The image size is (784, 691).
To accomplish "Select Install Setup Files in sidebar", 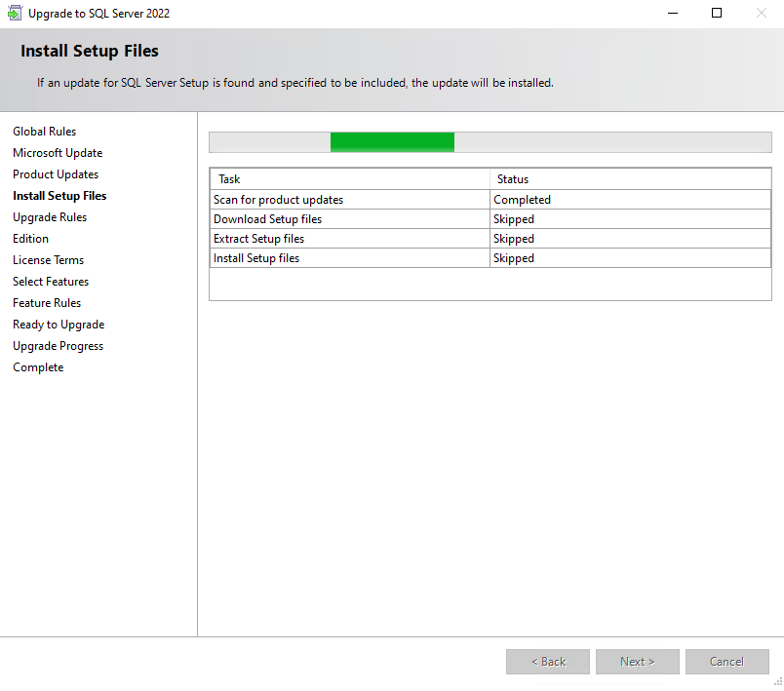I will (59, 196).
